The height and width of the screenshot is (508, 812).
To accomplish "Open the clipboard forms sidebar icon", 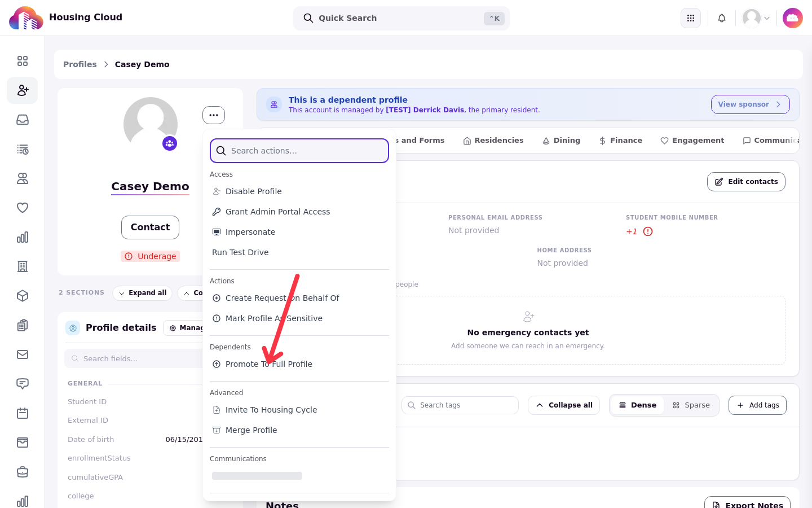I will tap(23, 325).
